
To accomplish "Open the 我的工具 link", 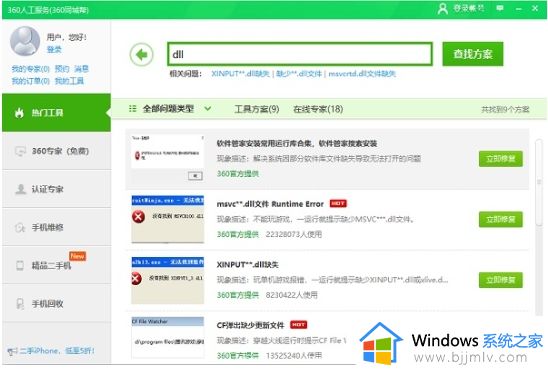I will tap(69, 81).
